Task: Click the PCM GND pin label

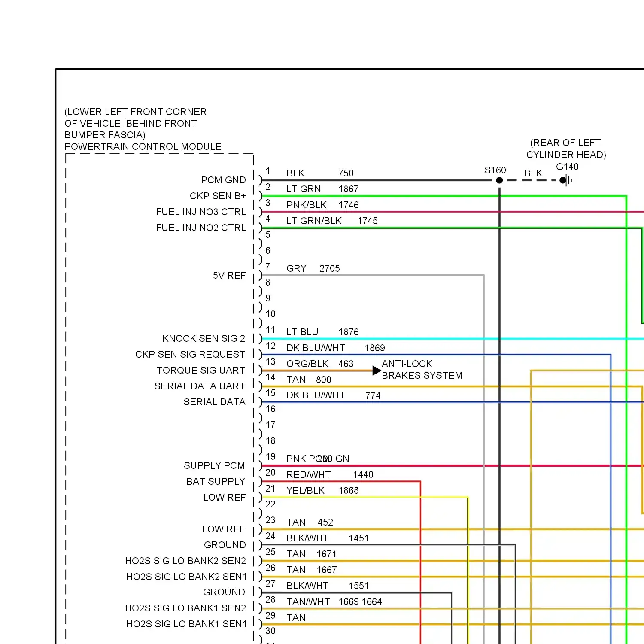Action: point(223,180)
